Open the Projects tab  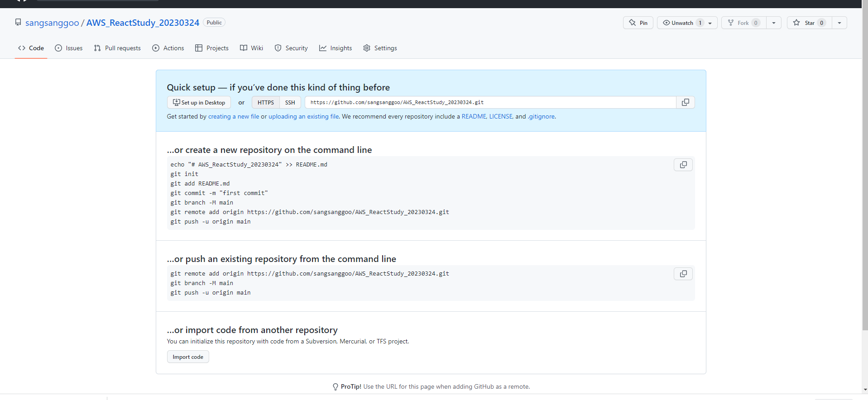click(212, 48)
